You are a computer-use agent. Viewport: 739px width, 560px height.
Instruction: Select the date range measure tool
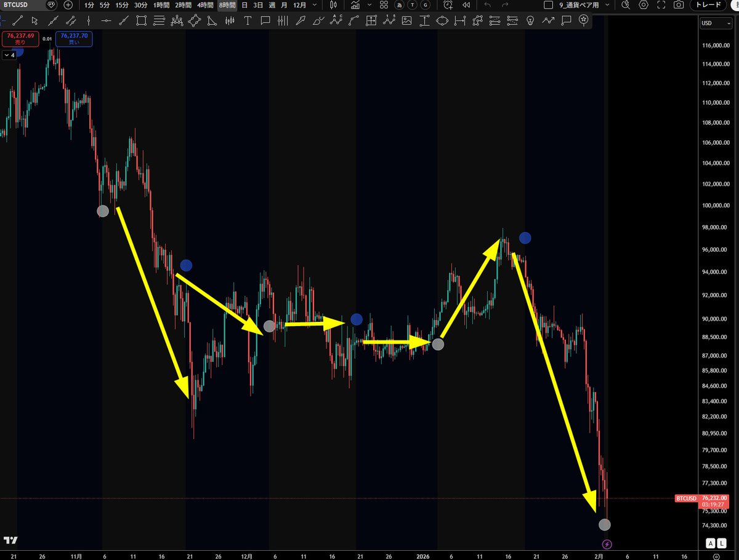coord(459,21)
